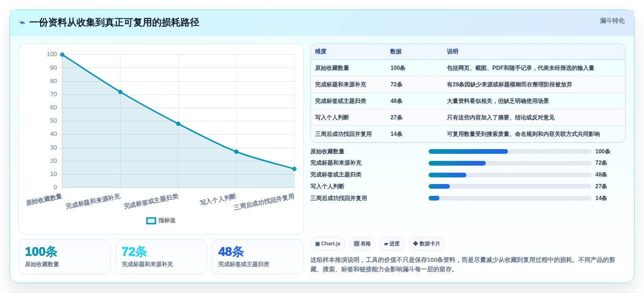
Task: Click the summary paragraph starting 这组样本推演说明
Action: point(463,265)
